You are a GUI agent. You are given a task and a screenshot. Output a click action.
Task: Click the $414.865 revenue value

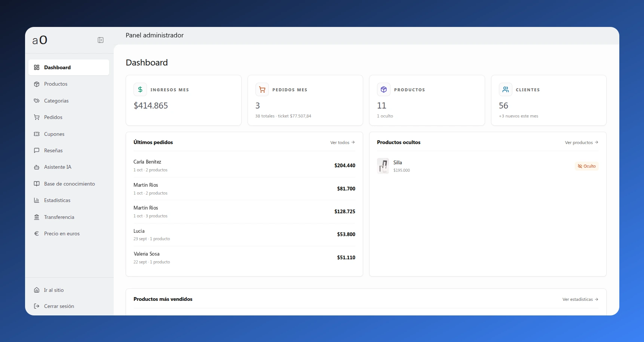tap(151, 106)
